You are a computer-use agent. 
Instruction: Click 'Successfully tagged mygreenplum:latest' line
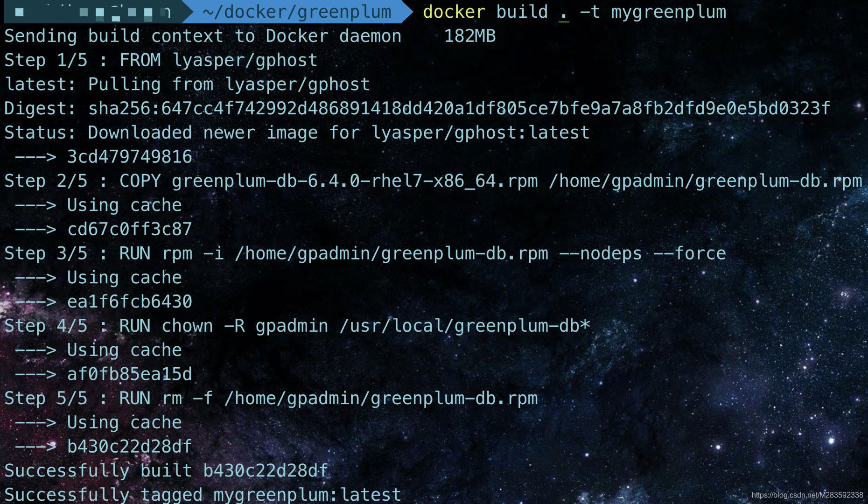[203, 495]
